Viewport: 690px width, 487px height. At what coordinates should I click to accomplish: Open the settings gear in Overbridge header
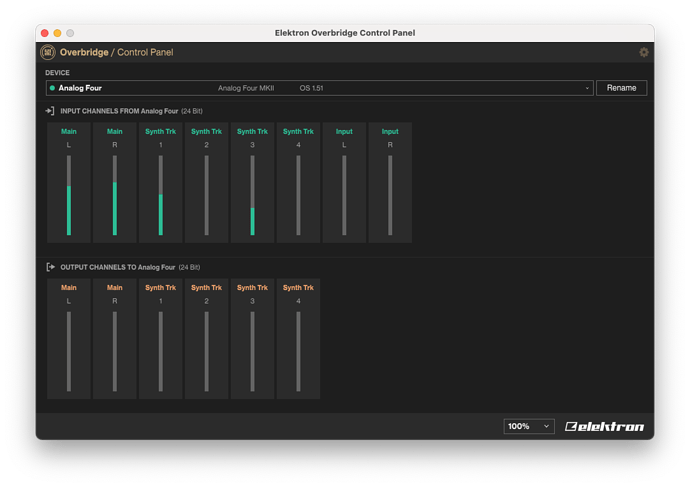coord(643,52)
